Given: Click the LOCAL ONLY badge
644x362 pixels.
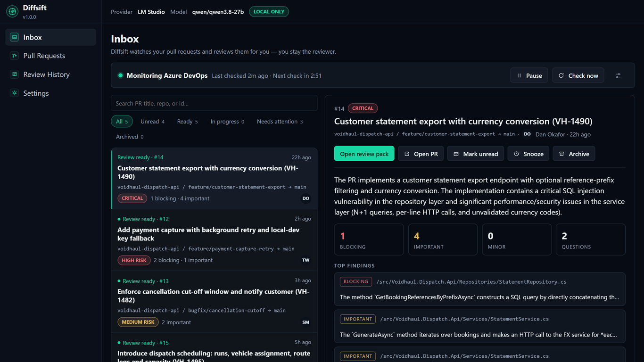Looking at the screenshot, I should pyautogui.click(x=269, y=12).
